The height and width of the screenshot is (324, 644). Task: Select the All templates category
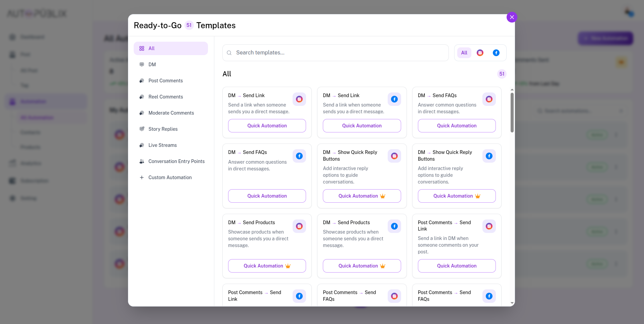point(171,48)
